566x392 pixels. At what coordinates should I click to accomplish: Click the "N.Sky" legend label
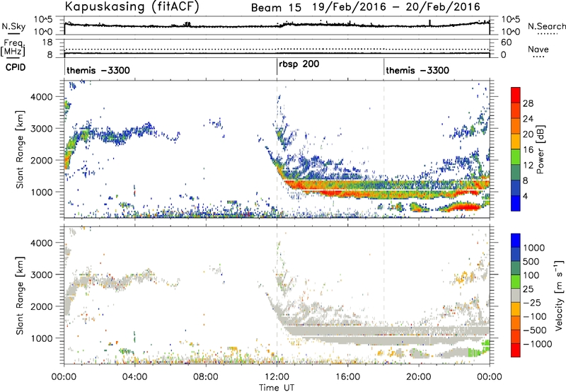13,27
